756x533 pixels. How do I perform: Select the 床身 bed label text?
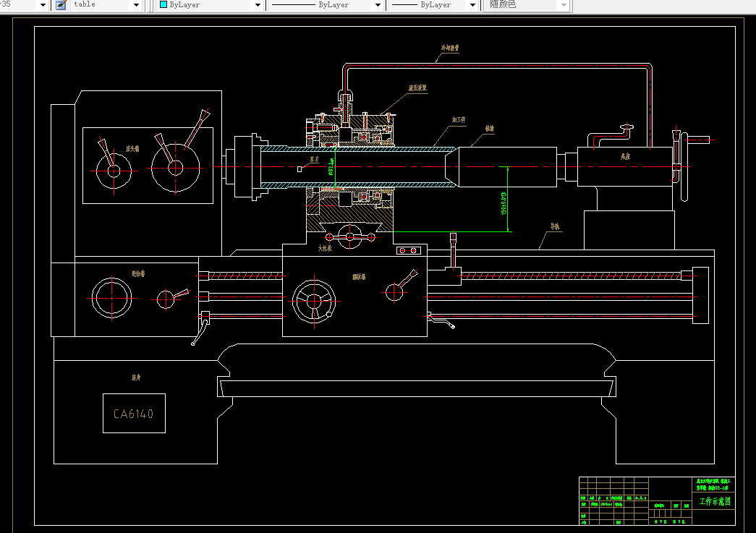tap(135, 378)
